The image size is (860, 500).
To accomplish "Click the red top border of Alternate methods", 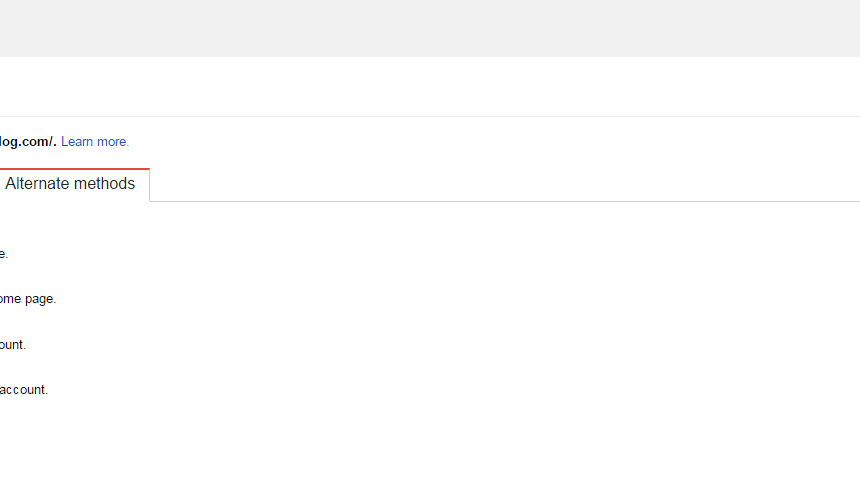I will coord(75,169).
